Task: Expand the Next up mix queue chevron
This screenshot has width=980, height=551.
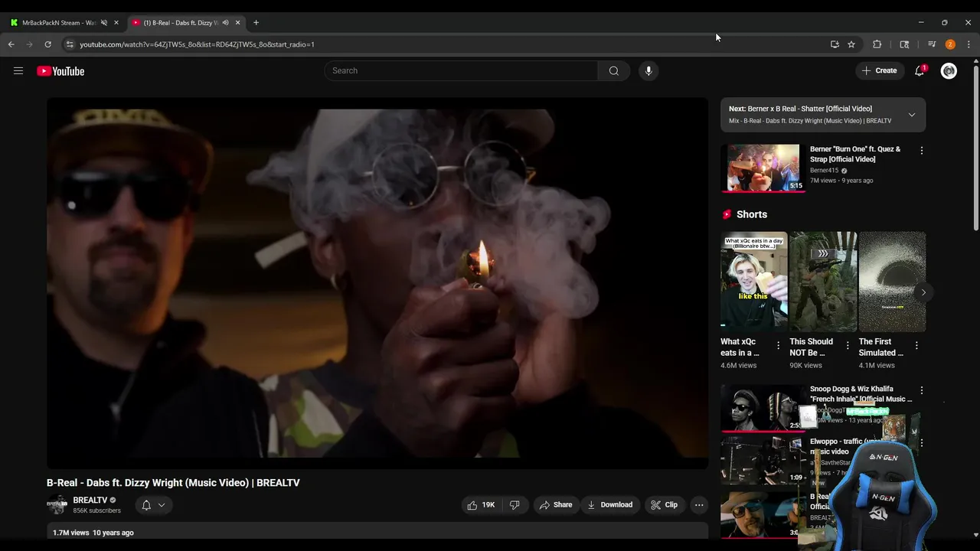Action: click(911, 115)
